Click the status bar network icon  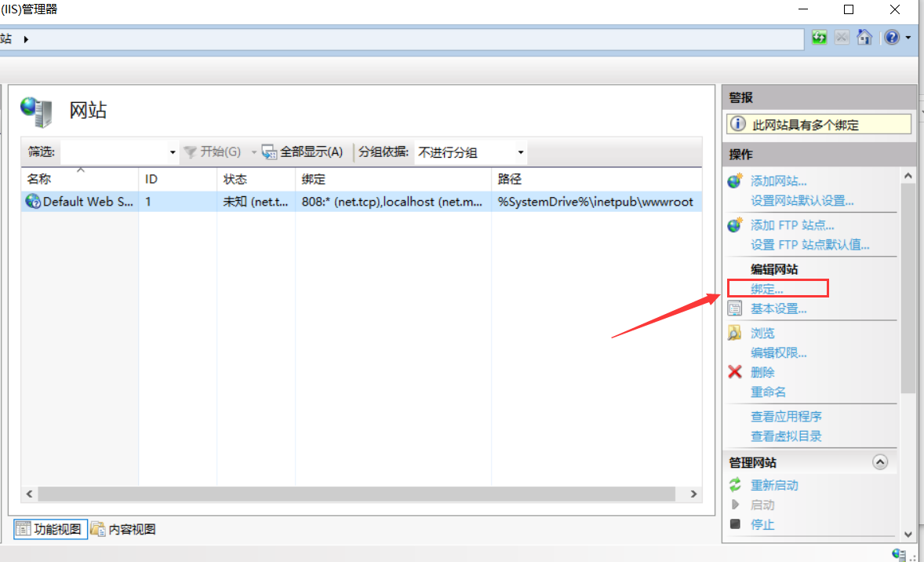point(899,554)
